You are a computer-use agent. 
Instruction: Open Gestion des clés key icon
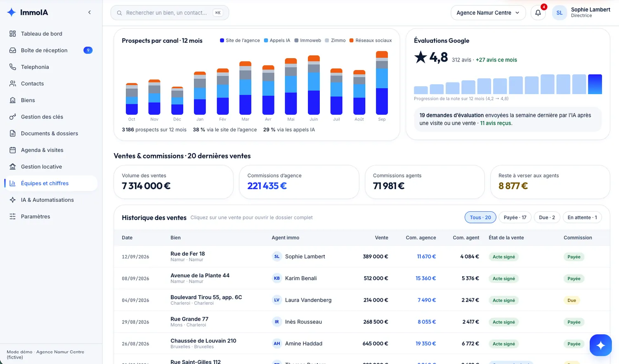point(13,117)
